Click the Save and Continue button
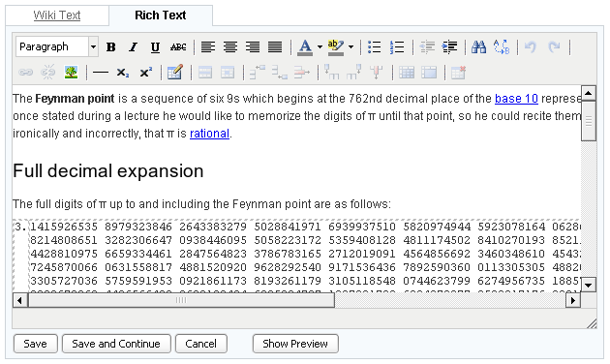 [x=116, y=344]
